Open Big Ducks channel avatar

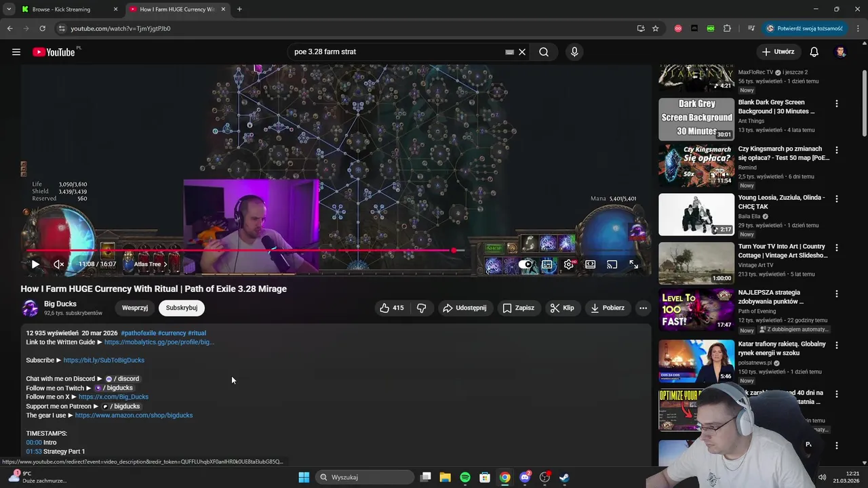pos(30,308)
